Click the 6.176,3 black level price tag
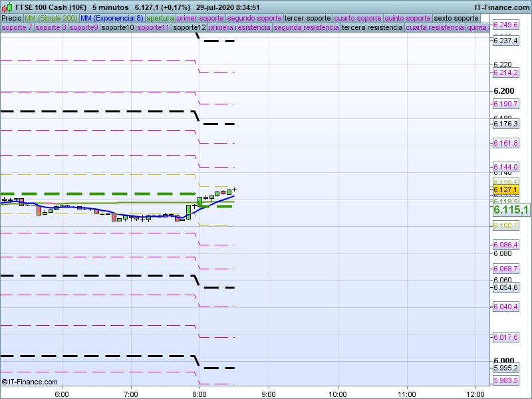Image resolution: width=532 pixels, height=399 pixels. point(505,124)
